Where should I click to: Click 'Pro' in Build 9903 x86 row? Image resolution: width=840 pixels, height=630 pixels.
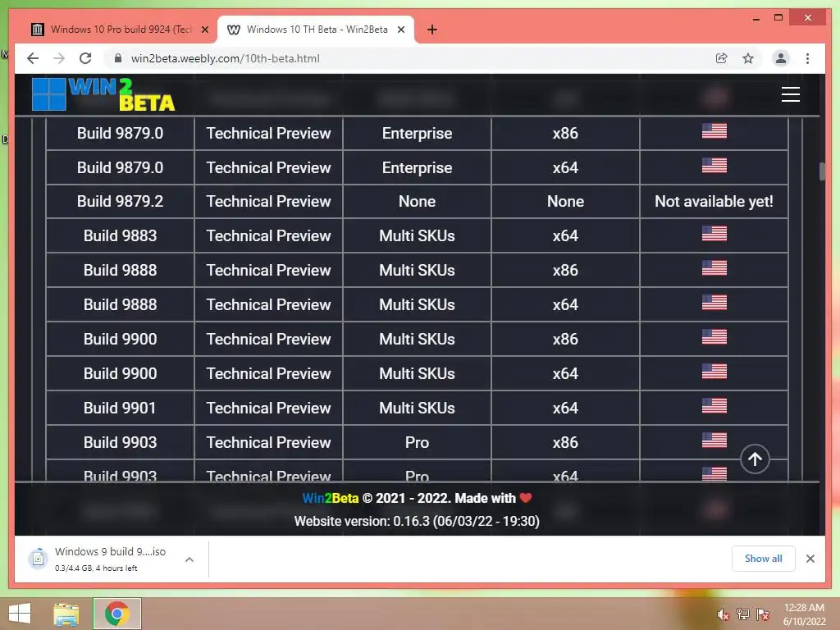coord(417,442)
